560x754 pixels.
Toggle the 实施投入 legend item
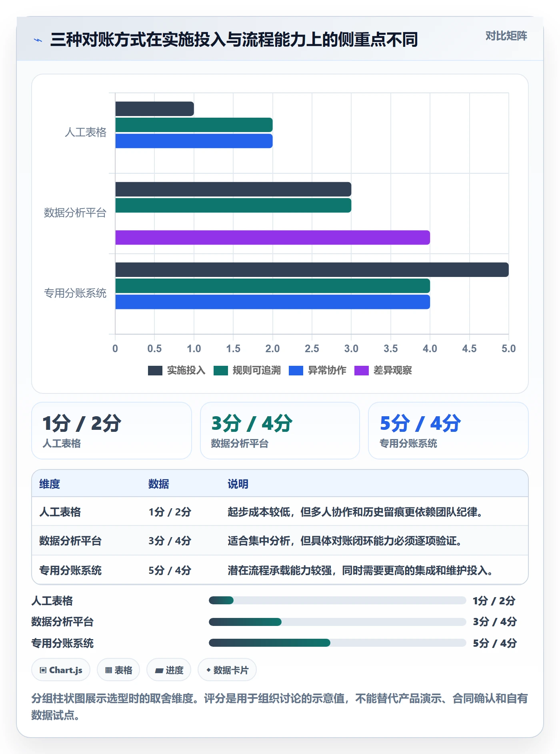176,370
